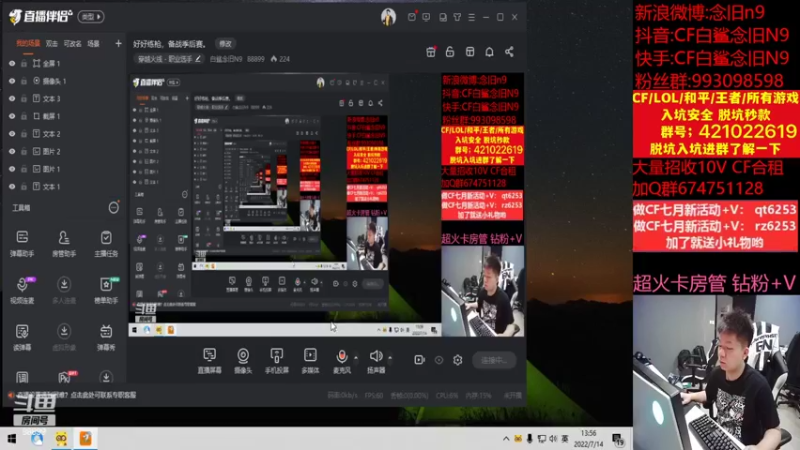
Task: Add a 手机投屏 source
Action: pos(277,360)
